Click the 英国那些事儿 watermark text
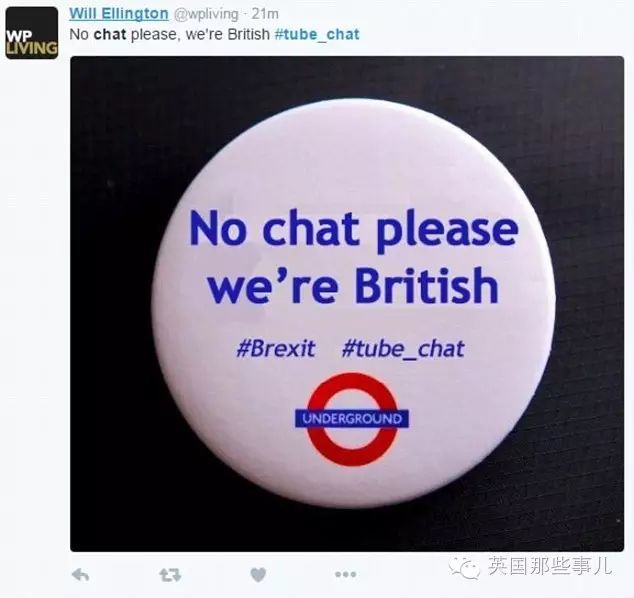Viewport: 634px width, 598px height. coord(550,566)
